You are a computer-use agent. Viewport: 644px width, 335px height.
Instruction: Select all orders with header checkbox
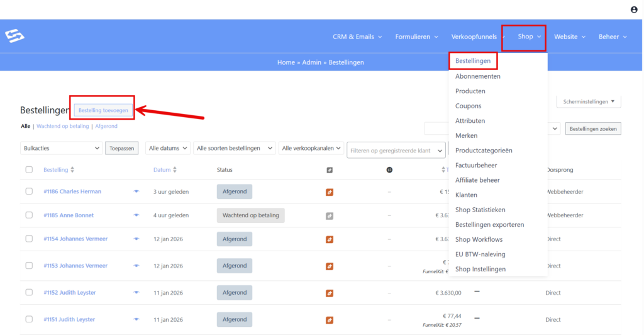(x=29, y=170)
